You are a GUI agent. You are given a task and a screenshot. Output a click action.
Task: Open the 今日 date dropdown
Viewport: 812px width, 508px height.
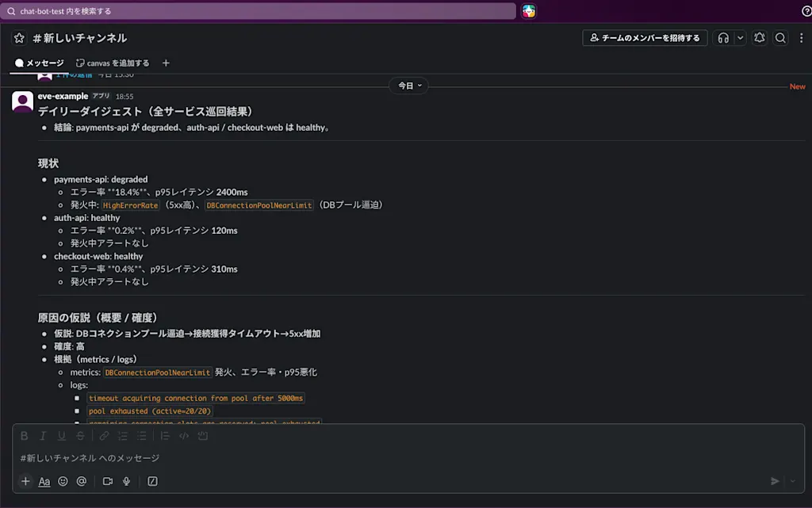pyautogui.click(x=409, y=86)
